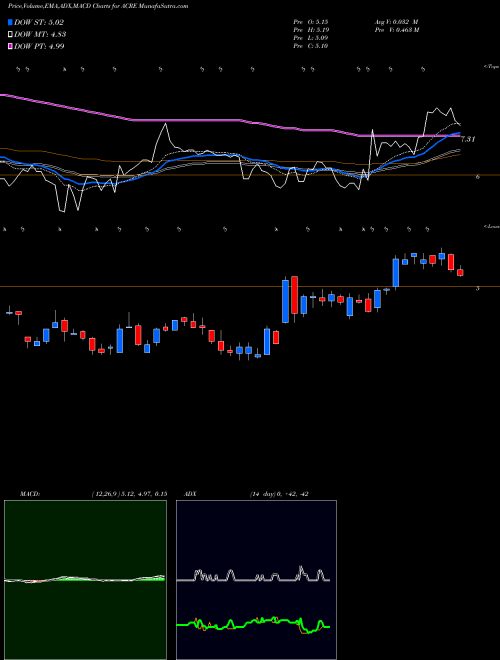Click the 'Pre H: 5.19' high value
500x660 pixels.
tap(311, 30)
